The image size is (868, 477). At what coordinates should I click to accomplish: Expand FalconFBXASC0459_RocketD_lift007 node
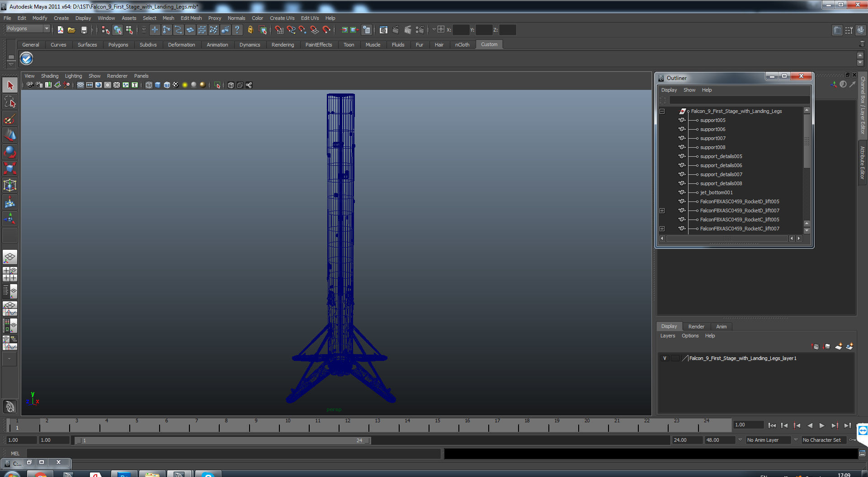tap(662, 210)
